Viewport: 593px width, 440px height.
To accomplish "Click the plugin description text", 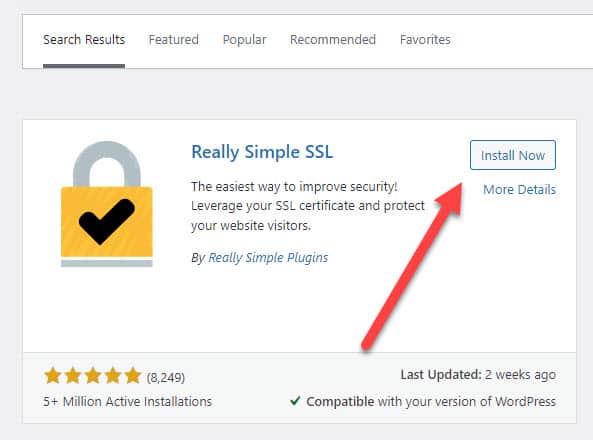I will coord(308,206).
